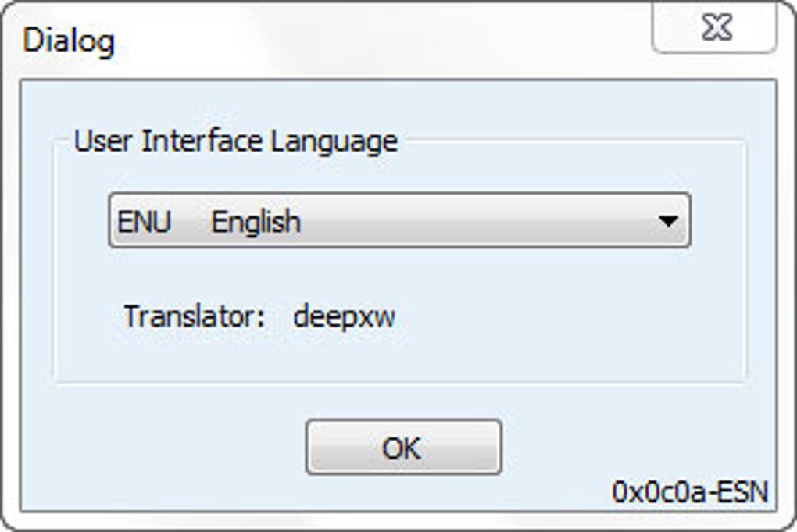Click the ENU code in the combo box

point(144,222)
